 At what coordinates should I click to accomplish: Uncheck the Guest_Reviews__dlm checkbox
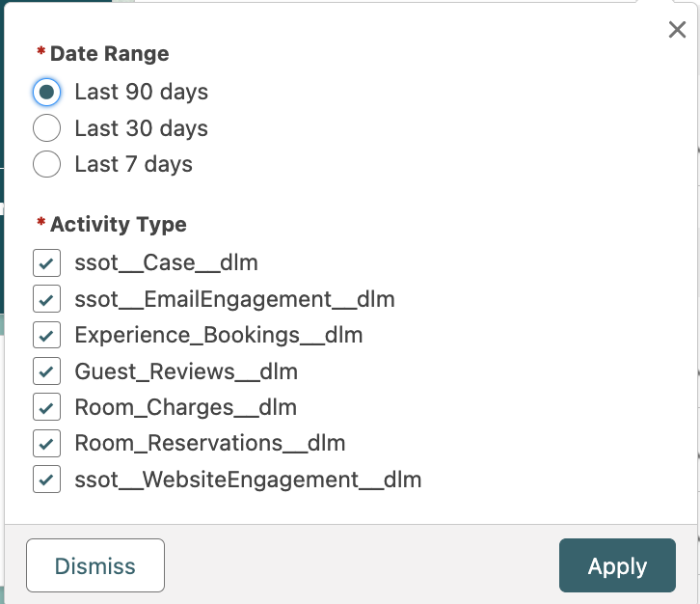pyautogui.click(x=46, y=371)
